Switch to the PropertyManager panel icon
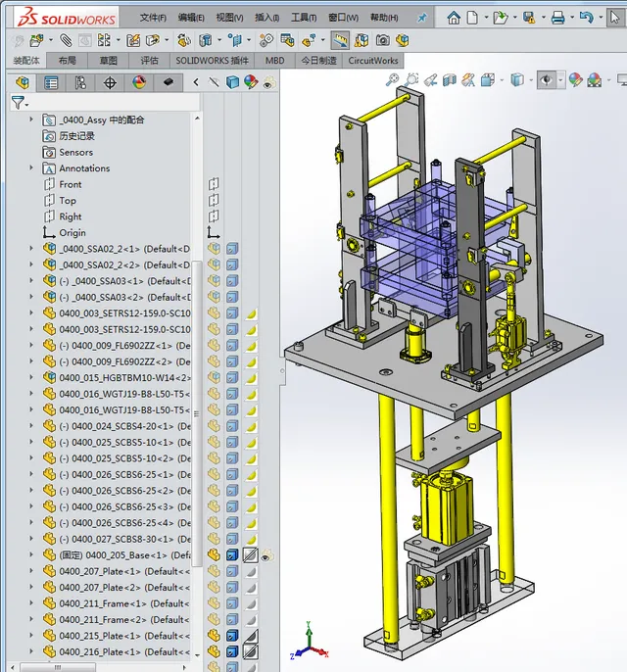Image resolution: width=627 pixels, height=672 pixels. [x=51, y=83]
